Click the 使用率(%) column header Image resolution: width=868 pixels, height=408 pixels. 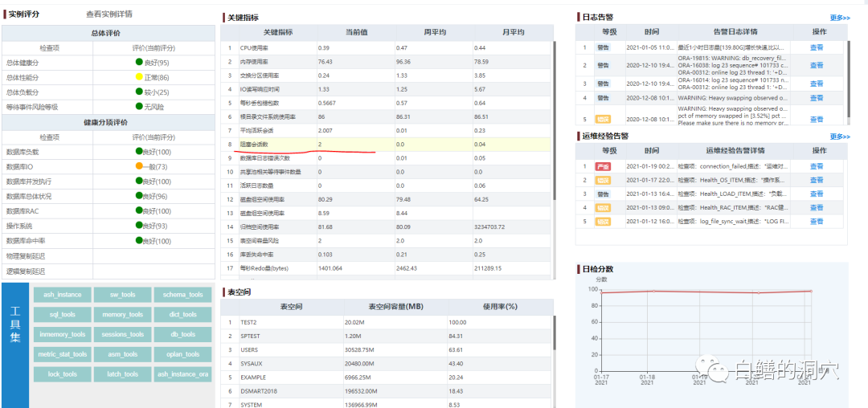pos(500,307)
